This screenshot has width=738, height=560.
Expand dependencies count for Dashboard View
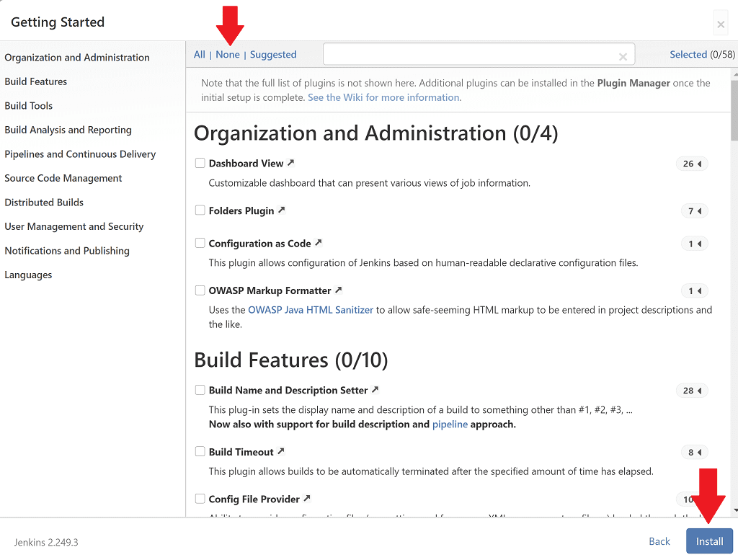692,164
